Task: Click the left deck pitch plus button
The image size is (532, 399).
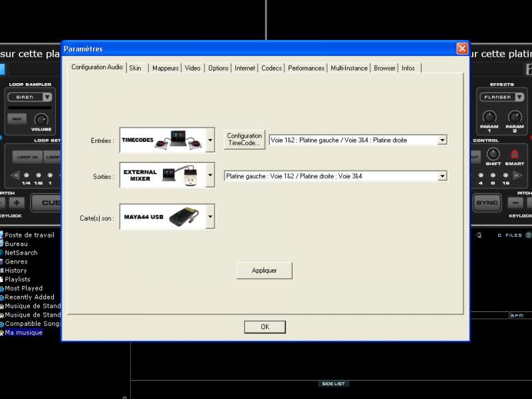Action: (16, 203)
